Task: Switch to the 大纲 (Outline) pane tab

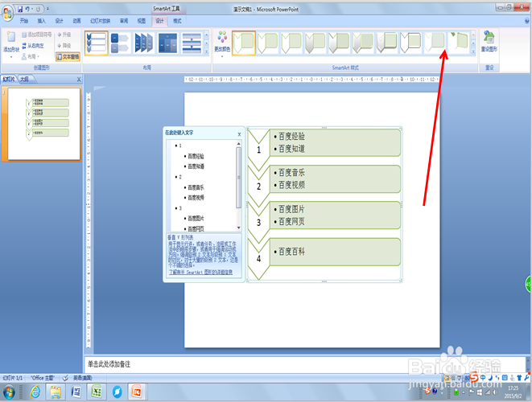Action: [24, 80]
